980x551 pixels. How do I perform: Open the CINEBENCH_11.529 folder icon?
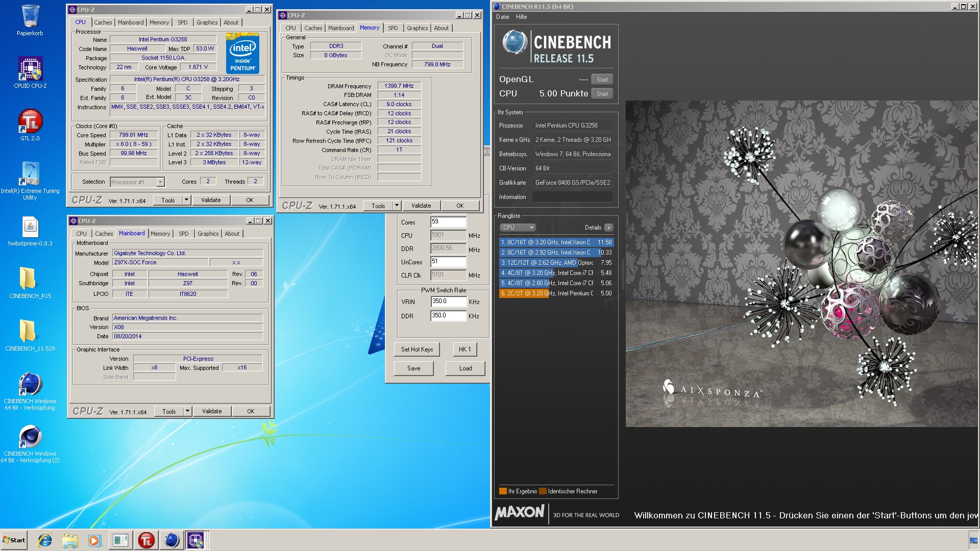point(30,335)
